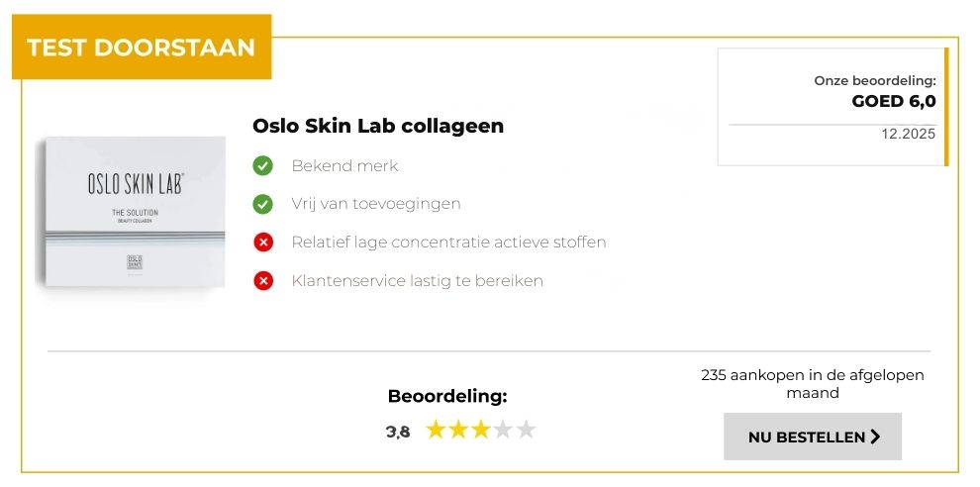Click the arrow chevron on Nu Bestellen
Image resolution: width=980 pixels, height=487 pixels.
(875, 437)
